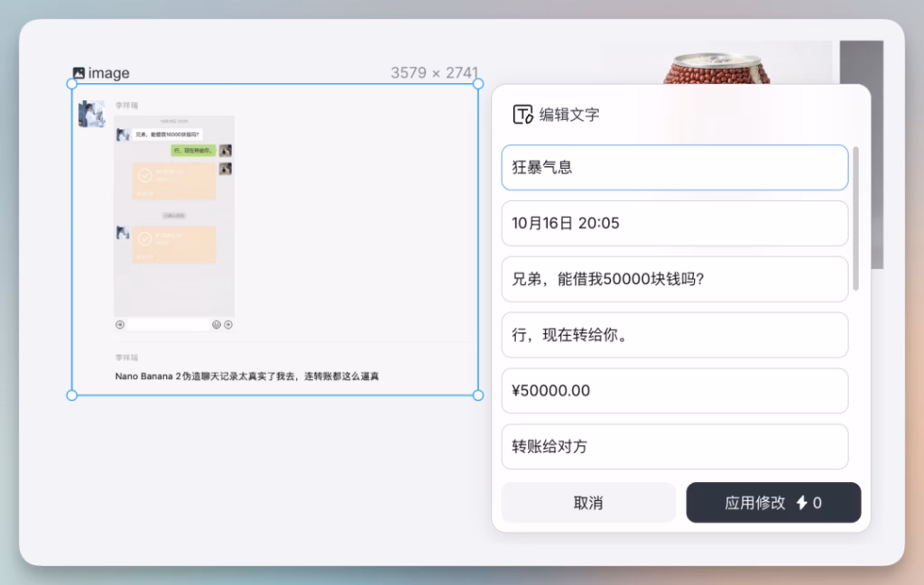Select the 10月16日 20:05 text field

click(674, 223)
